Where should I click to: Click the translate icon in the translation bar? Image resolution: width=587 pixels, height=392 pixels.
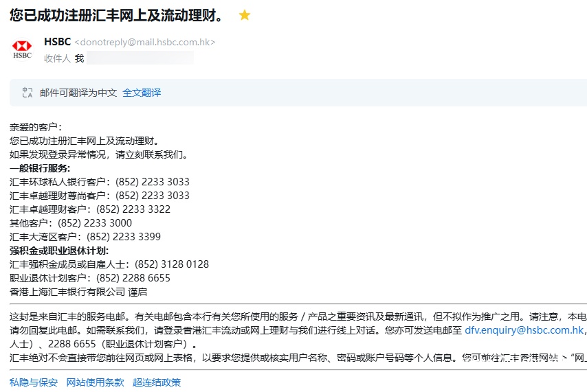pyautogui.click(x=27, y=93)
